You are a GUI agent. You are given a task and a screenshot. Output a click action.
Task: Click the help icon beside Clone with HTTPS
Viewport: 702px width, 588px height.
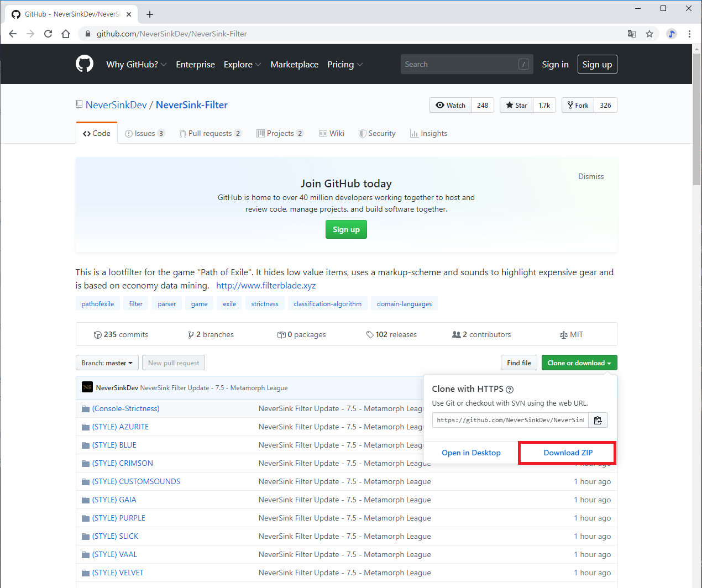[x=510, y=390]
